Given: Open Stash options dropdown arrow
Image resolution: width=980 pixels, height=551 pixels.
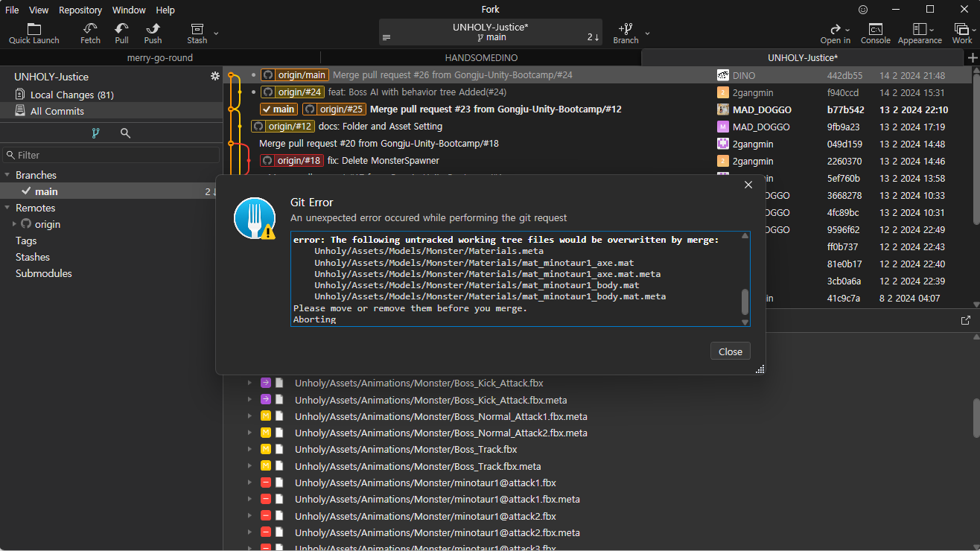Looking at the screenshot, I should click(x=216, y=34).
